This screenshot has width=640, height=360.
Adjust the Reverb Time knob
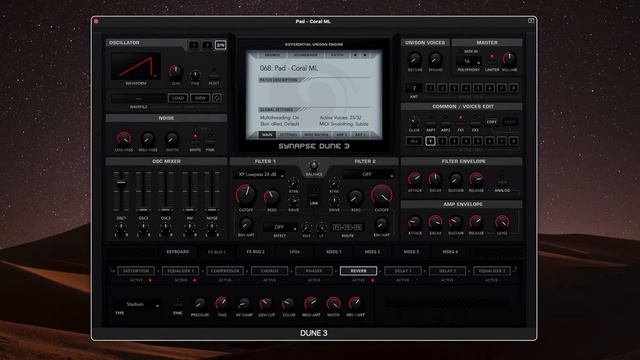[x=222, y=303]
